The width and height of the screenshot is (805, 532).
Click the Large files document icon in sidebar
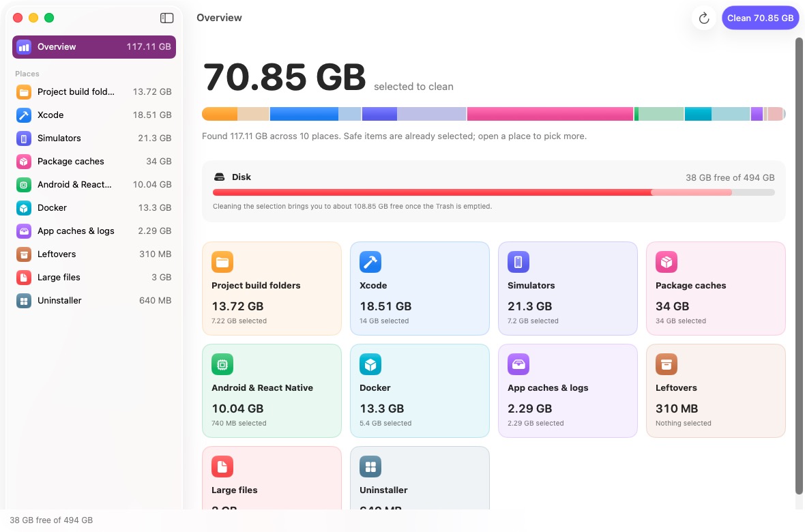tap(24, 278)
